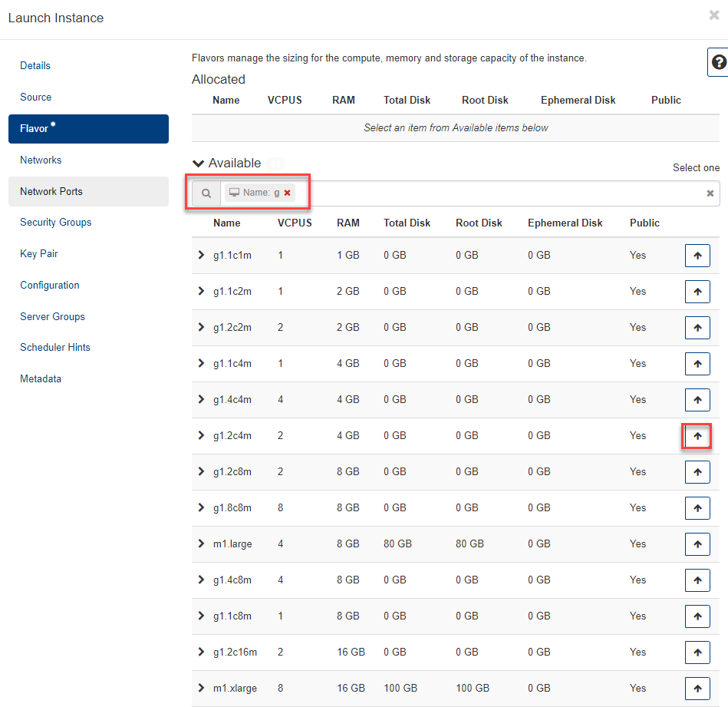Viewport: 728px width, 707px height.
Task: Sort available flavors by VCPUS column header
Action: tap(295, 223)
